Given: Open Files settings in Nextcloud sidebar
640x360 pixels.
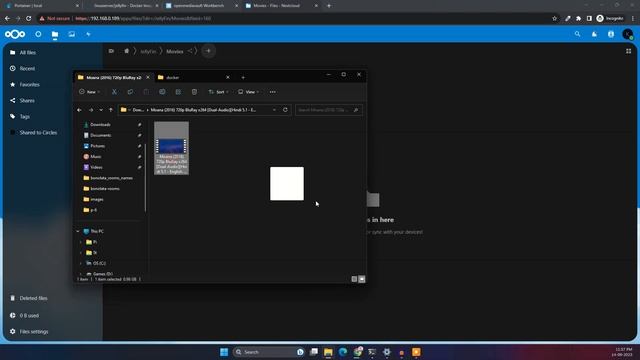Looking at the screenshot, I should coord(34,332).
